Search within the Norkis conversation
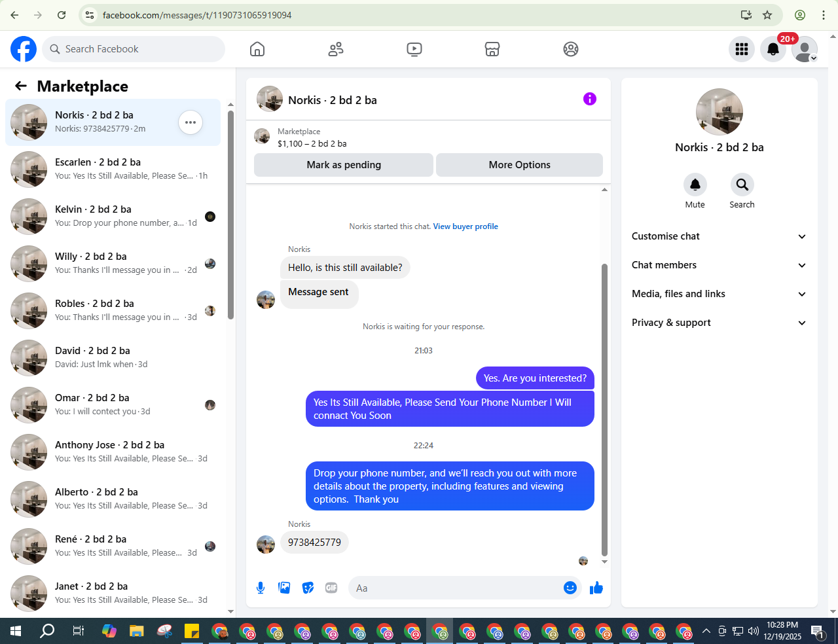This screenshot has width=838, height=644. [742, 185]
